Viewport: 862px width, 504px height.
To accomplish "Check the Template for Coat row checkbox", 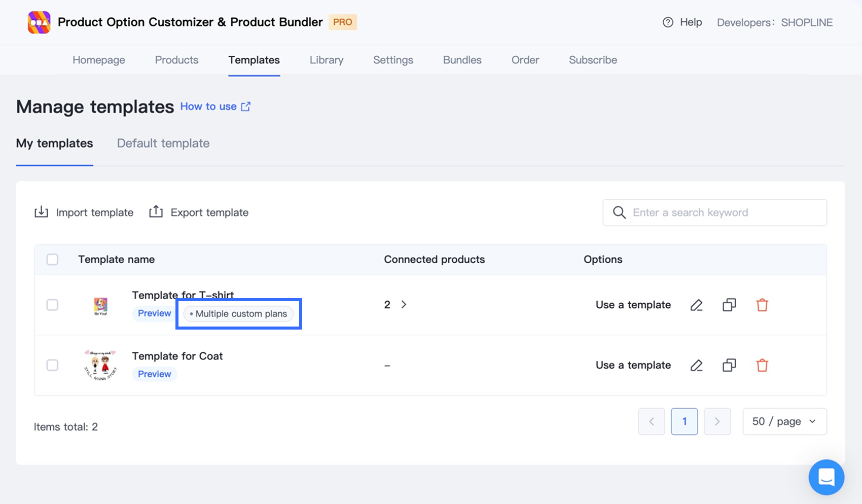I will (52, 365).
